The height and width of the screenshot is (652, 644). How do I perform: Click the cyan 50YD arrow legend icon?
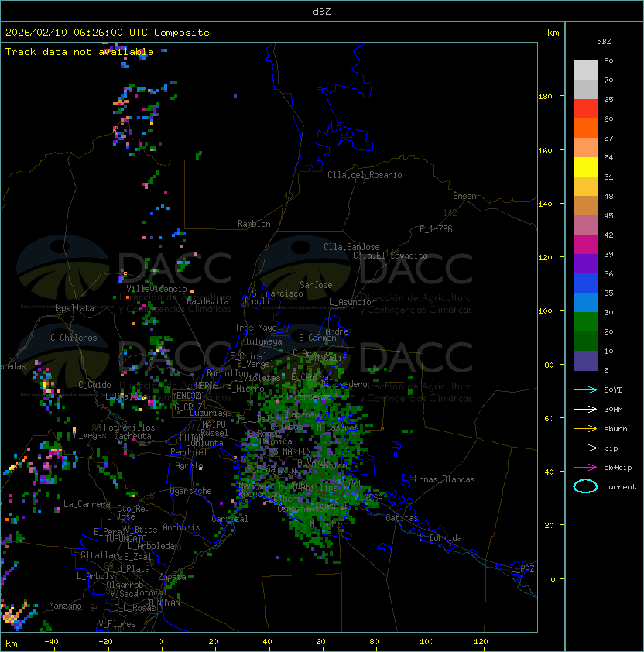pos(585,389)
